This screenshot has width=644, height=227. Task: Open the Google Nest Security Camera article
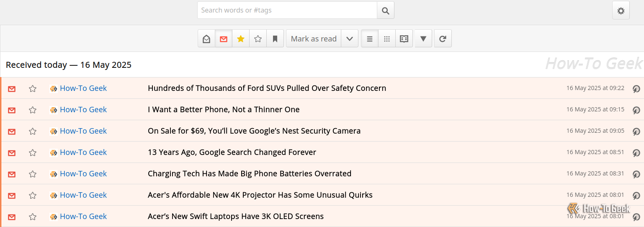pos(254,131)
